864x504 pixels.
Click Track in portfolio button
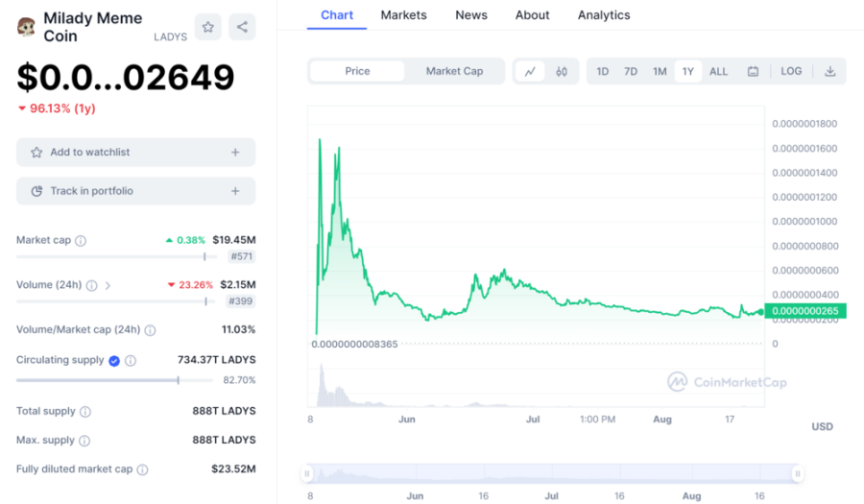pos(135,191)
